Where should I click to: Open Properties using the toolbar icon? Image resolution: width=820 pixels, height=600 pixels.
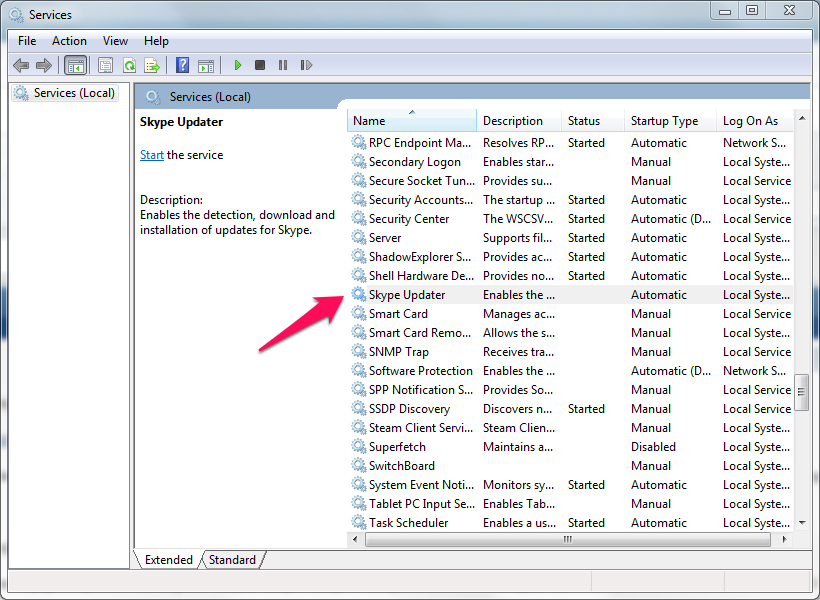click(x=105, y=65)
